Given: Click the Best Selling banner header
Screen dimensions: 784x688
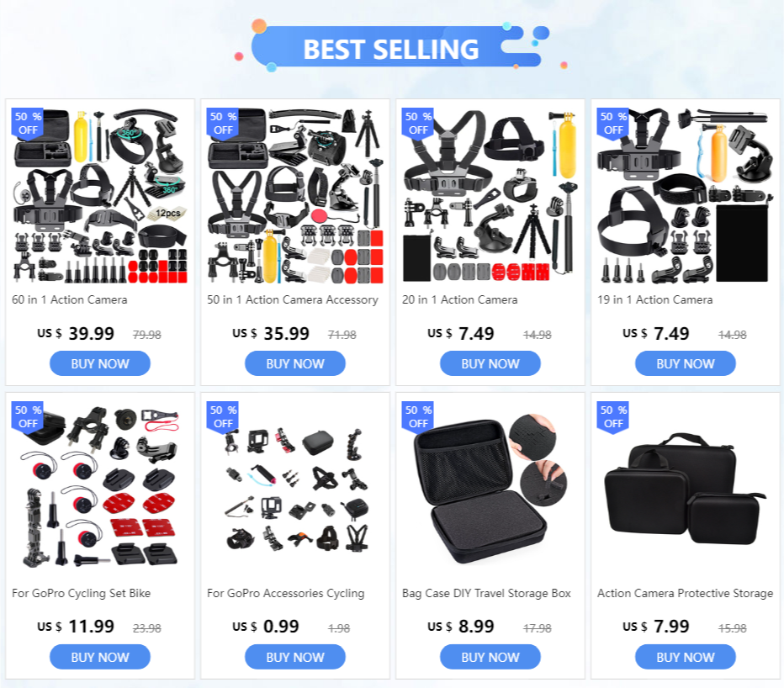Looking at the screenshot, I should 391,49.
